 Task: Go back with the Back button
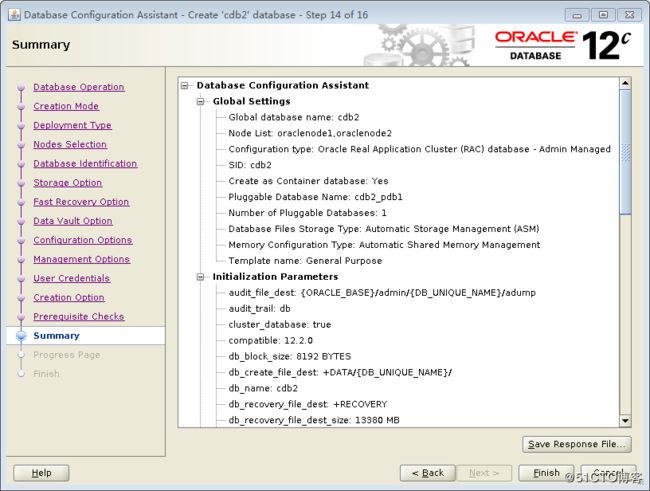(x=428, y=473)
